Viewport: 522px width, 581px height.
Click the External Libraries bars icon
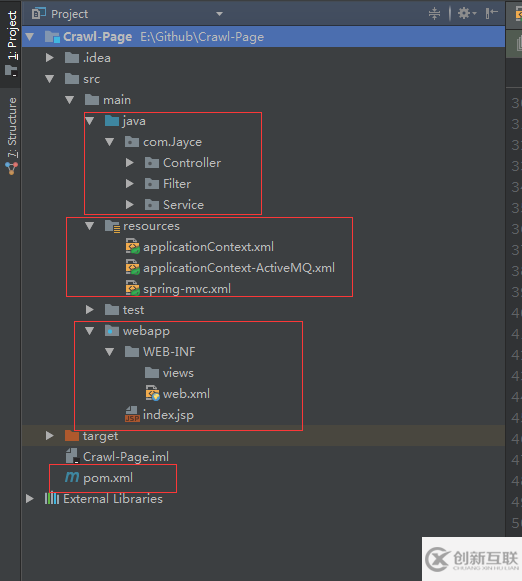pos(52,499)
